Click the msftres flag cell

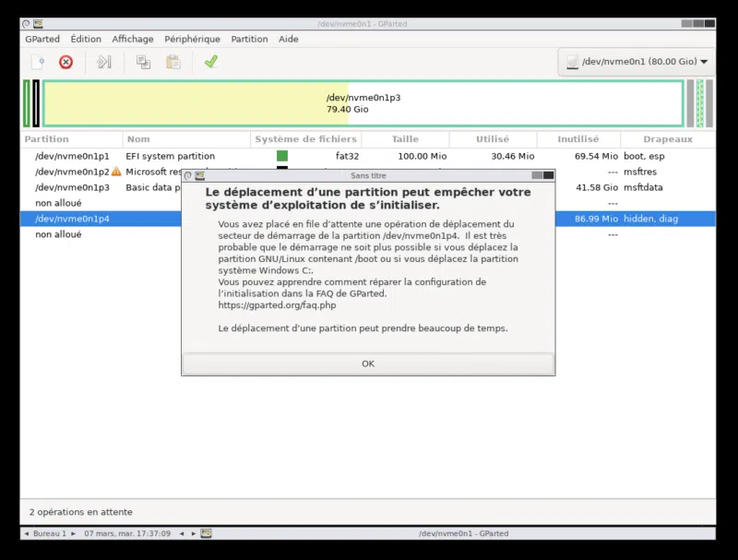coord(640,172)
